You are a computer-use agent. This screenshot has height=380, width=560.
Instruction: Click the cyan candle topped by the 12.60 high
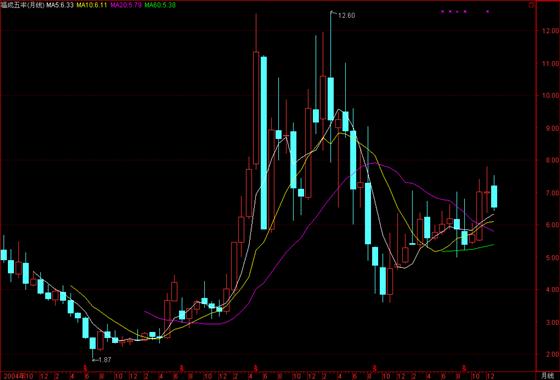tap(331, 99)
